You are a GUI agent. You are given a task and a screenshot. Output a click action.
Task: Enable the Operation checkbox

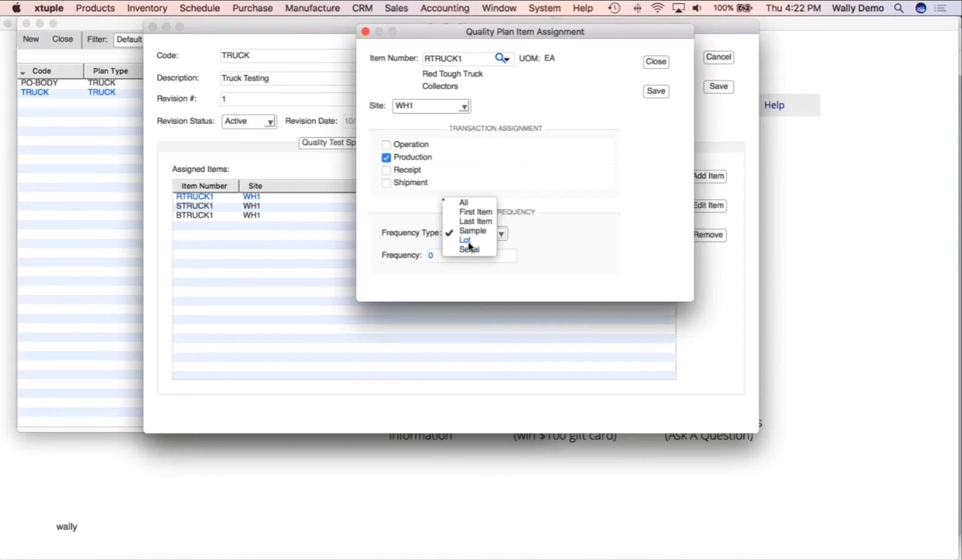pyautogui.click(x=386, y=144)
